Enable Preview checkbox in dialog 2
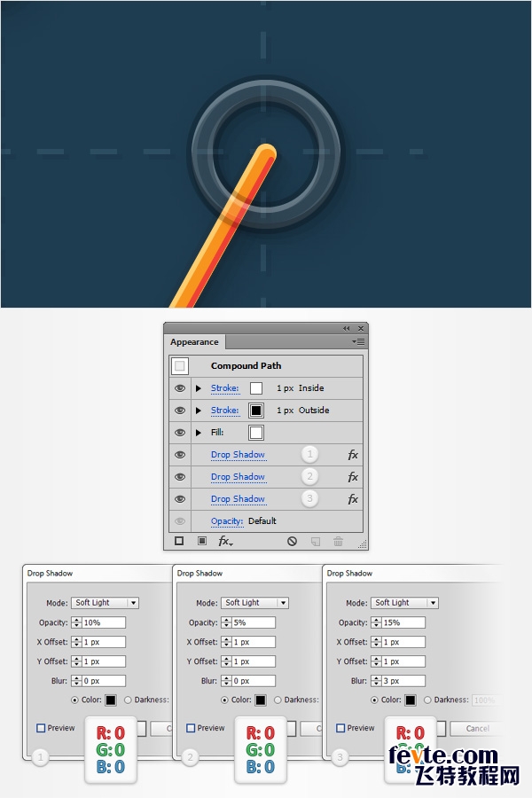The image size is (532, 798). coord(191,728)
